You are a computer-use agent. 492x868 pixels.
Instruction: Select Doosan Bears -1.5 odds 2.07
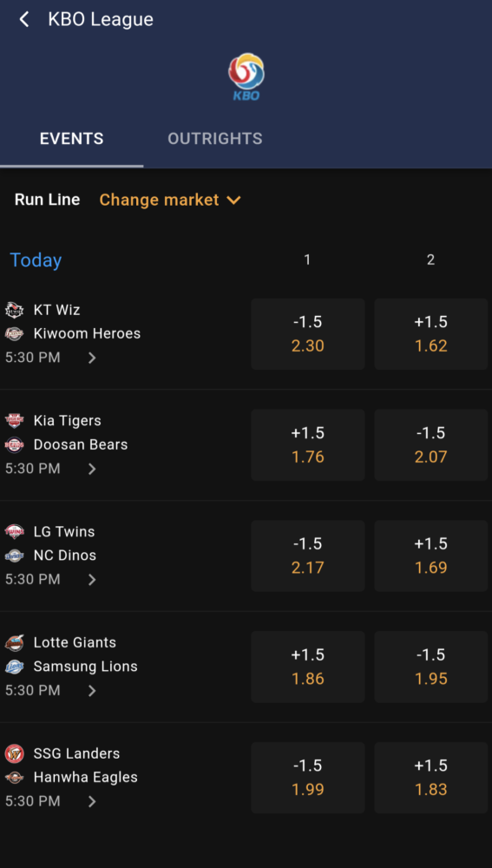point(431,445)
